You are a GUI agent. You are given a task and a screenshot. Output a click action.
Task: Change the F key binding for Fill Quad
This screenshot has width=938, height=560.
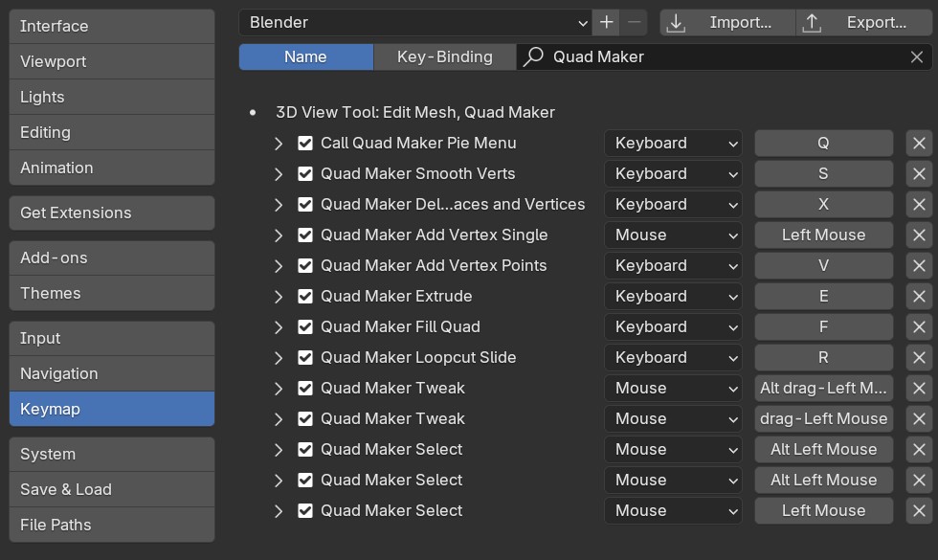pyautogui.click(x=824, y=326)
